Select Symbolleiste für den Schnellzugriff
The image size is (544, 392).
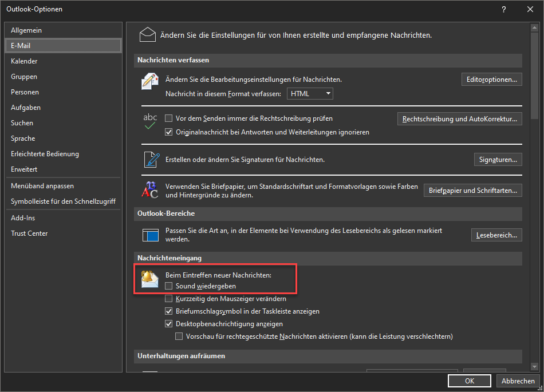click(x=64, y=201)
